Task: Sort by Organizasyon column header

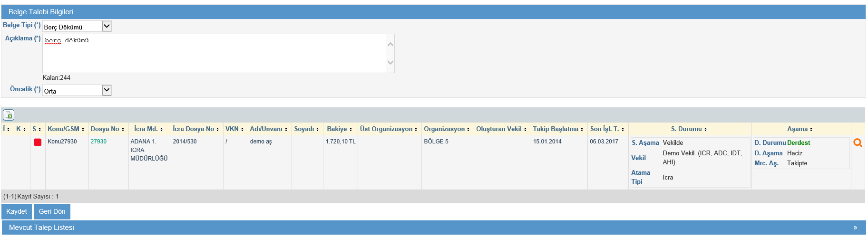Action: [447, 129]
